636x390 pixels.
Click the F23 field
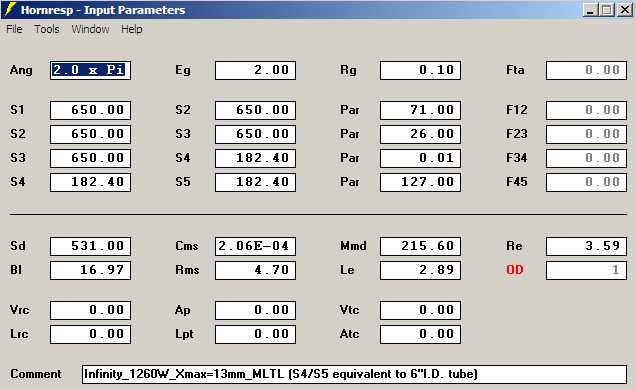(586, 134)
